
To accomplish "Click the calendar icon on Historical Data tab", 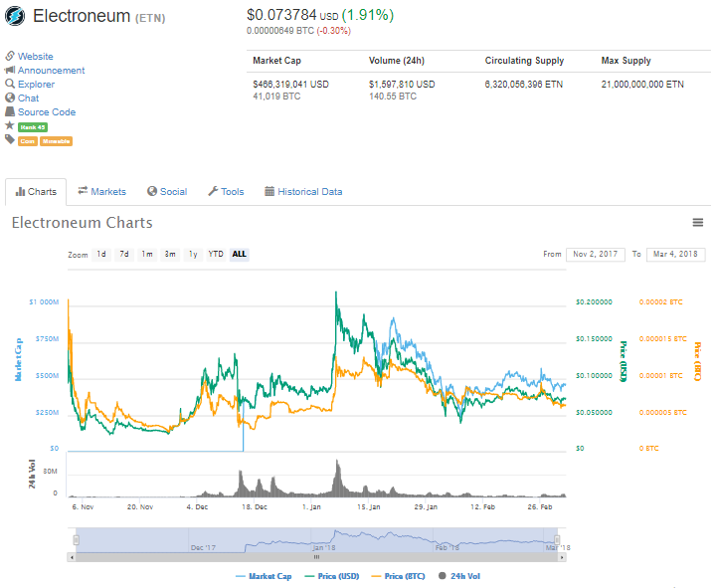I will [269, 191].
